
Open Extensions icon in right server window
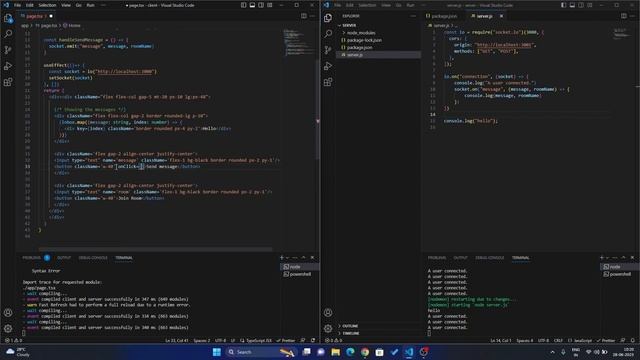[328, 82]
